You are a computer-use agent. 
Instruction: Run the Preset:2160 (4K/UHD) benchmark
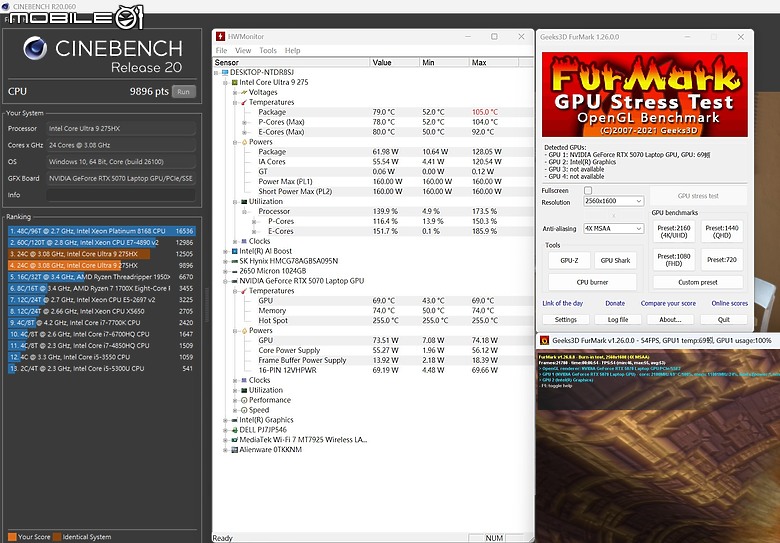[674, 231]
